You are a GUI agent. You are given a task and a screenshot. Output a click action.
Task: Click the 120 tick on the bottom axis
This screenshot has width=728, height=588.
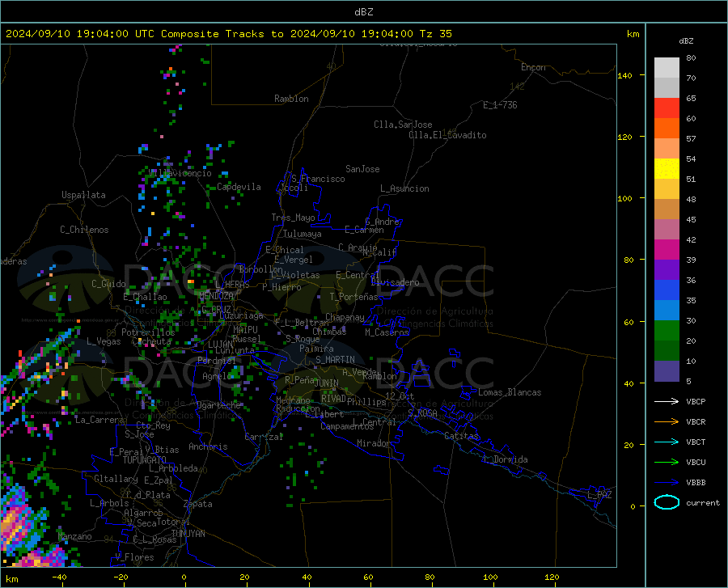pyautogui.click(x=552, y=577)
